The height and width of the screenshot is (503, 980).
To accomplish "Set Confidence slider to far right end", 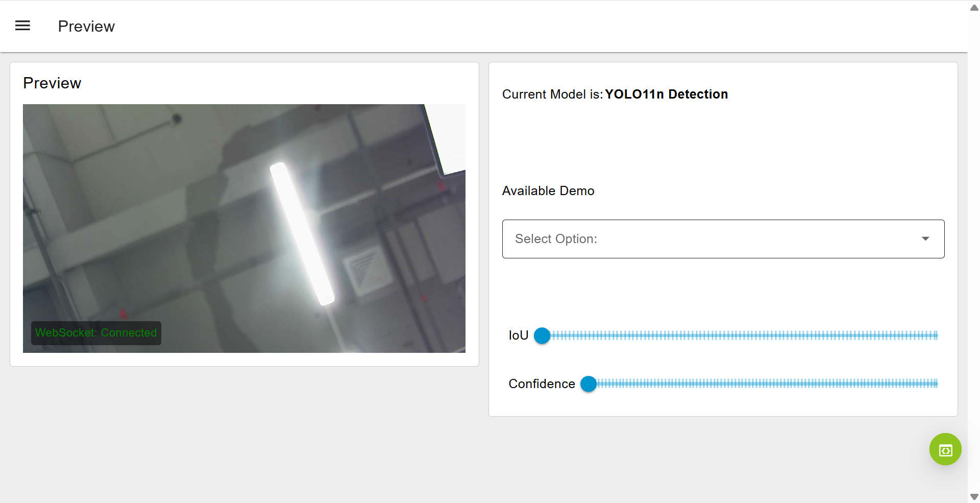I will (x=937, y=384).
